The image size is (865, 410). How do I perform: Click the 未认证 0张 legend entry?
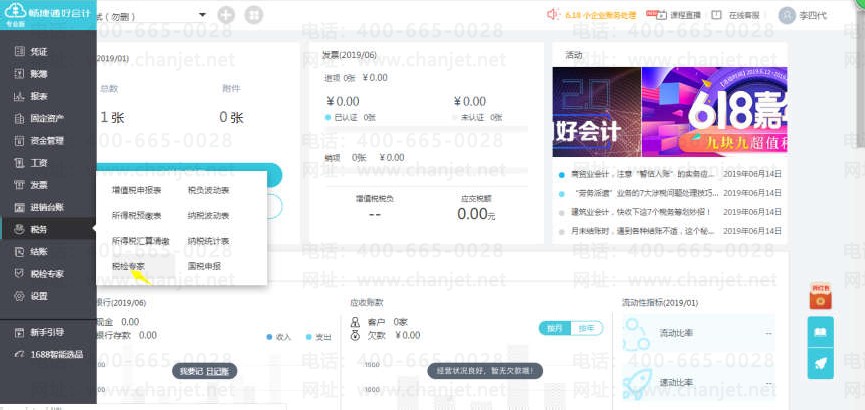(x=478, y=118)
